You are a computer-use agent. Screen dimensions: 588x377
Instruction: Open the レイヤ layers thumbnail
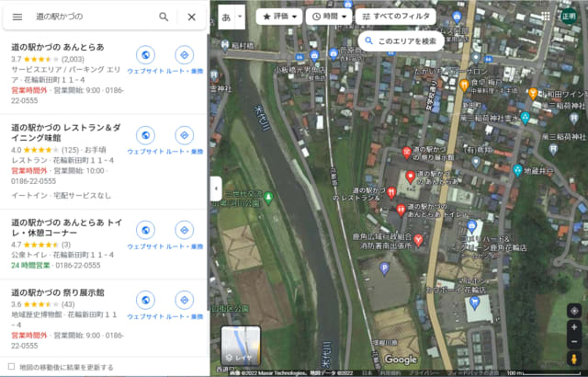[241, 345]
